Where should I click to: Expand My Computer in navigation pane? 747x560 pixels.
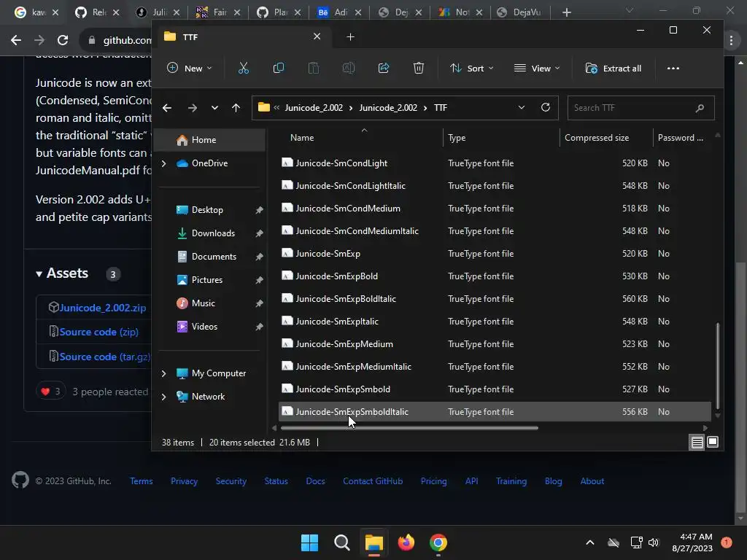click(x=163, y=373)
